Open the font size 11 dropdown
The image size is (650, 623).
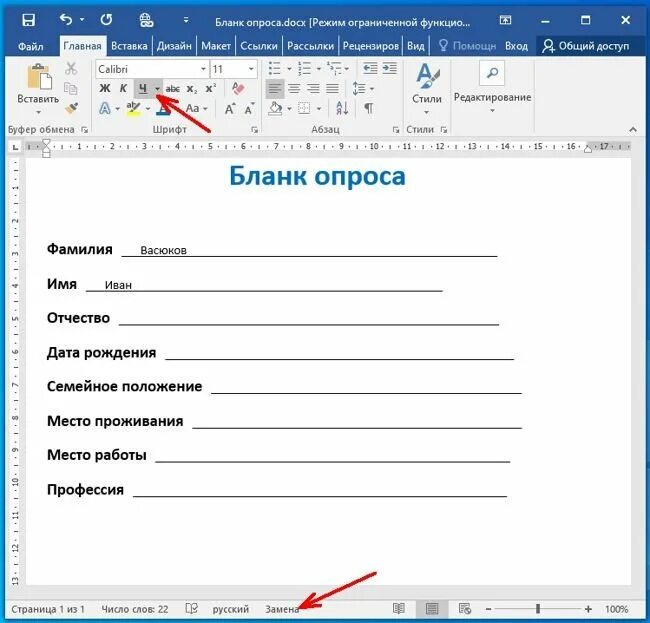[x=251, y=69]
